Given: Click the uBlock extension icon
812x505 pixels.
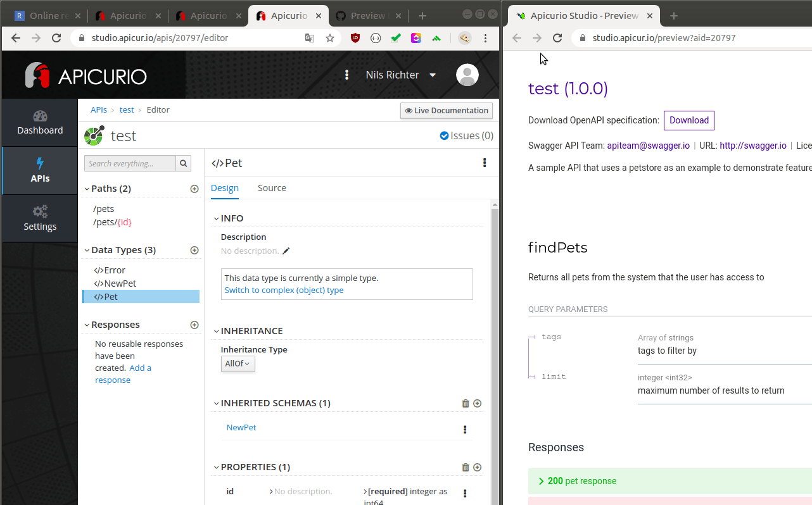Looking at the screenshot, I should pos(355,38).
